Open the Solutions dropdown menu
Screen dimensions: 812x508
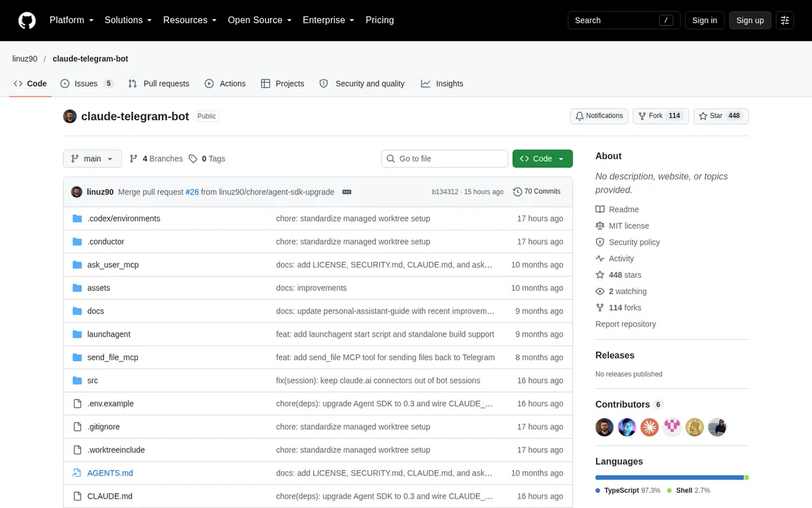(x=129, y=20)
